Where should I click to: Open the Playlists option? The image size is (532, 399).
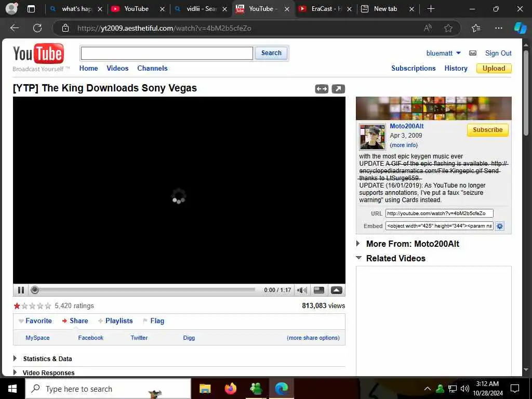(119, 321)
